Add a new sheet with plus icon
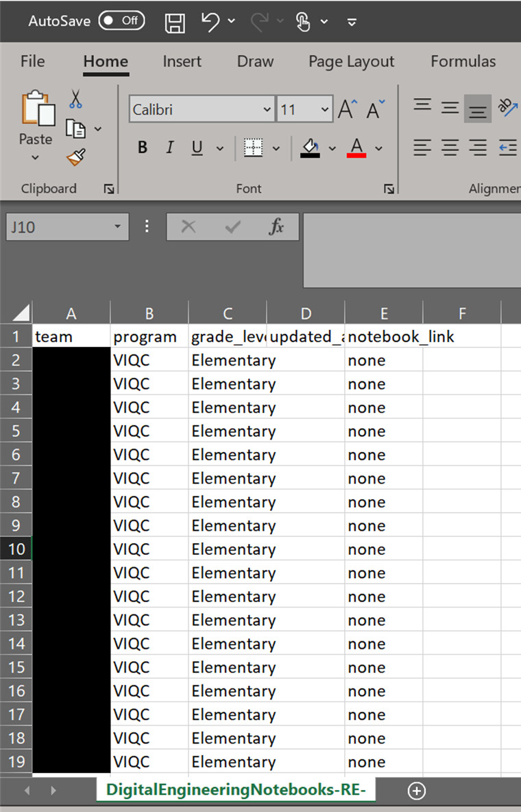The image size is (521, 812). [416, 791]
